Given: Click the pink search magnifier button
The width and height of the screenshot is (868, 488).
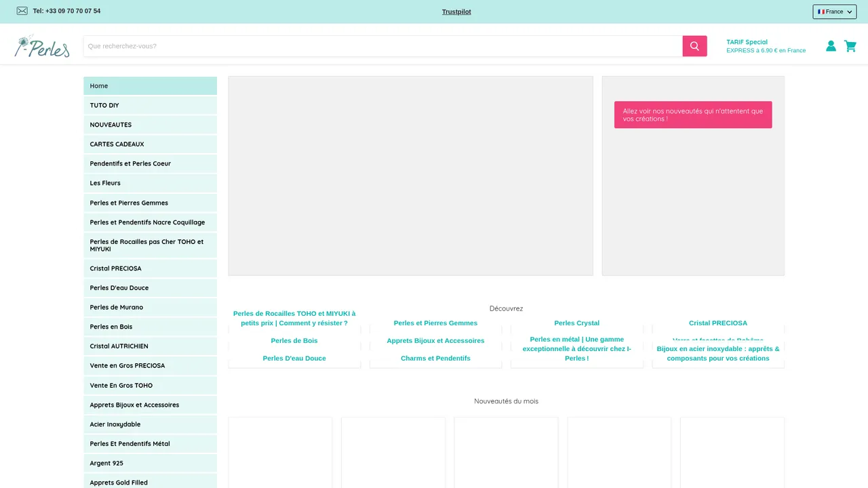Looking at the screenshot, I should [x=694, y=46].
